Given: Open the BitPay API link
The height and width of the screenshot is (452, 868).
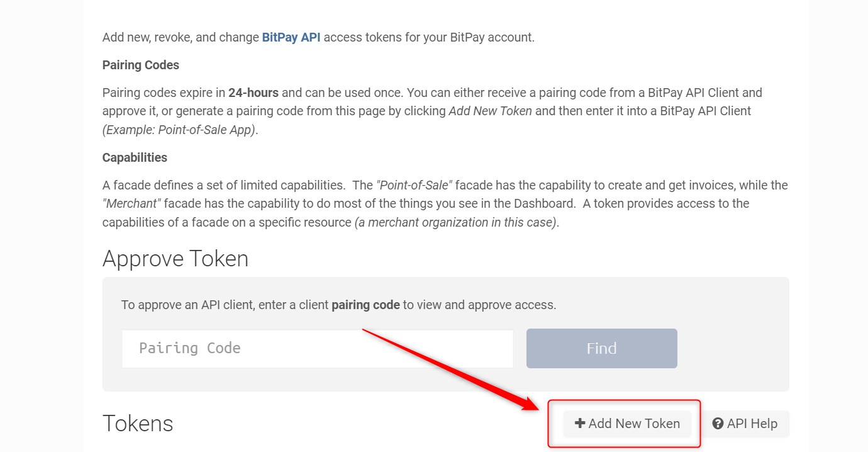Looking at the screenshot, I should (291, 37).
